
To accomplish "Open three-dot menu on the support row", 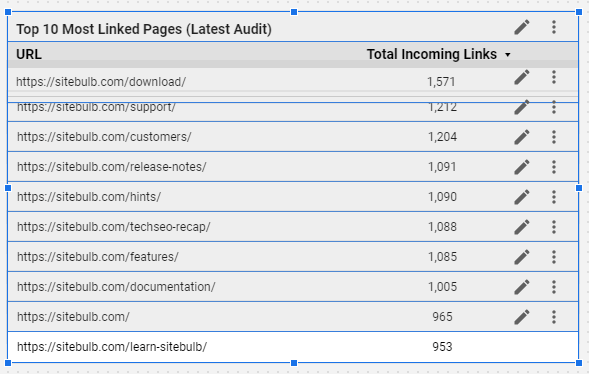I will pos(554,107).
